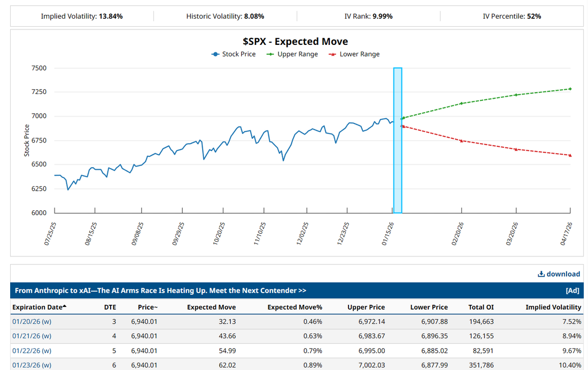
Task: Click the green upper range marker at 03/20/26
Action: (x=516, y=95)
